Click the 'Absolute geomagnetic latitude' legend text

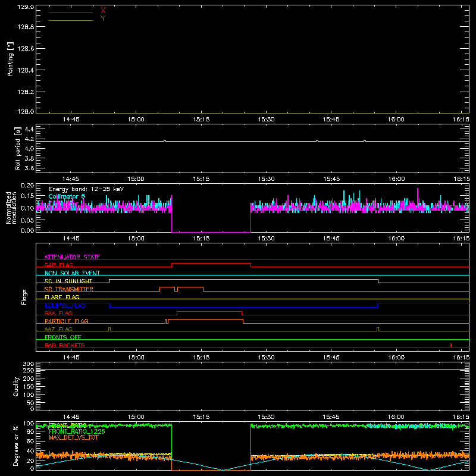click(411, 426)
